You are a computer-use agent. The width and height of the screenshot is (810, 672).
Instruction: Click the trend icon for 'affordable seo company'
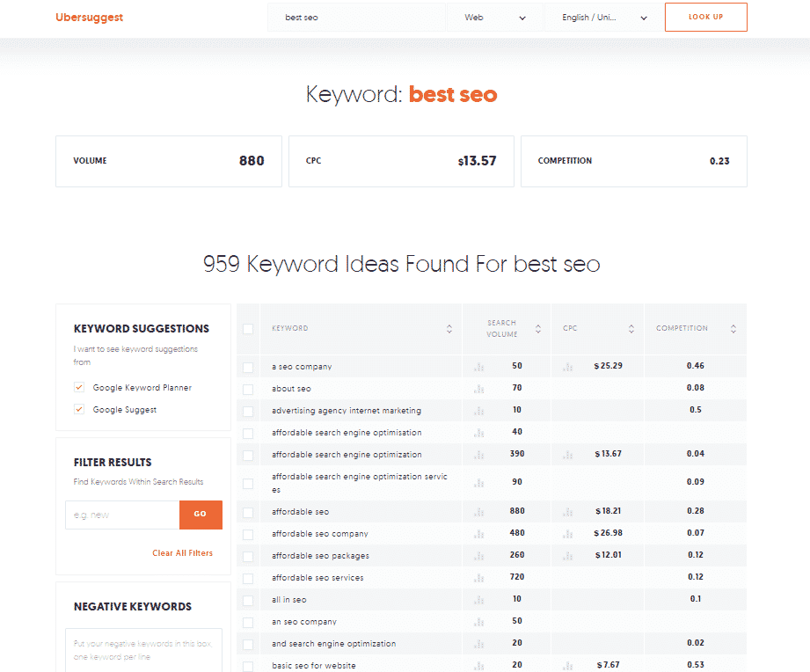coord(478,532)
